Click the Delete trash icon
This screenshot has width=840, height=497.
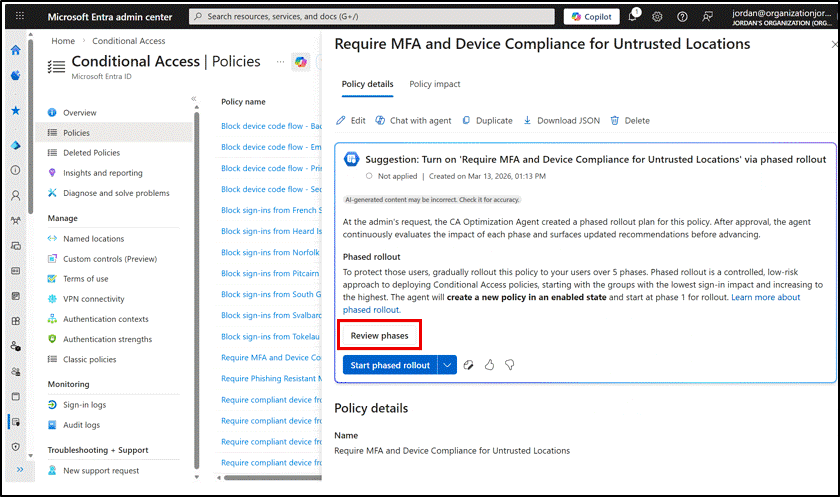click(x=630, y=120)
